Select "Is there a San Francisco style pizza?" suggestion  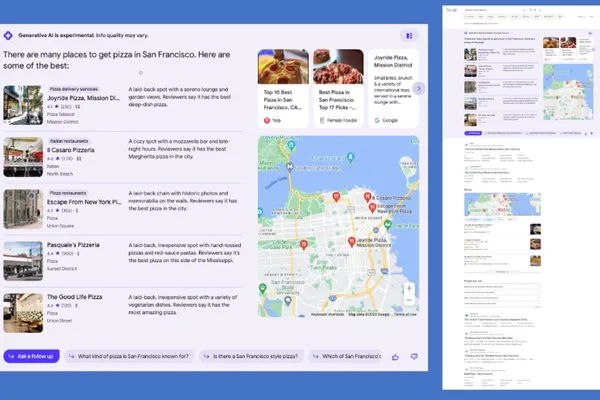point(252,356)
